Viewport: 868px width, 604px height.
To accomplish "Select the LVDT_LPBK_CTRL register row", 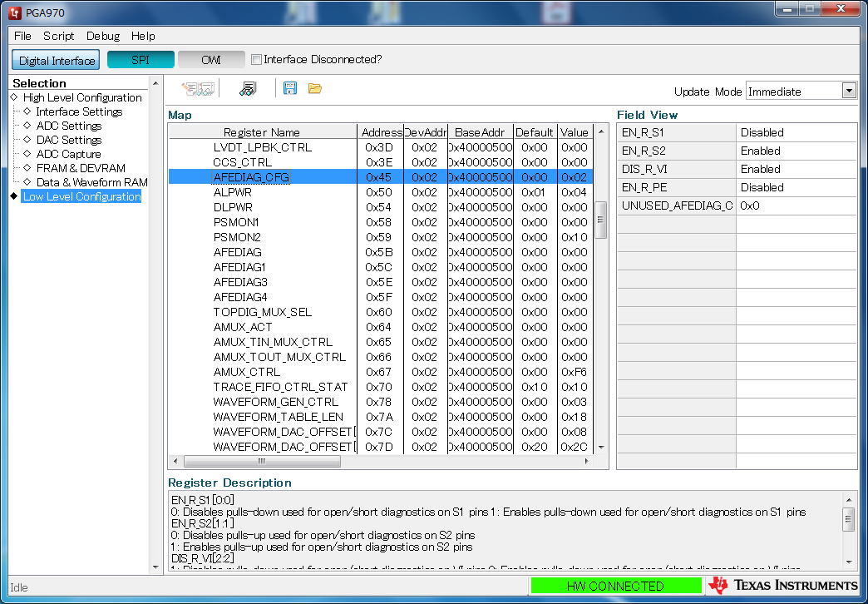I will [x=380, y=147].
